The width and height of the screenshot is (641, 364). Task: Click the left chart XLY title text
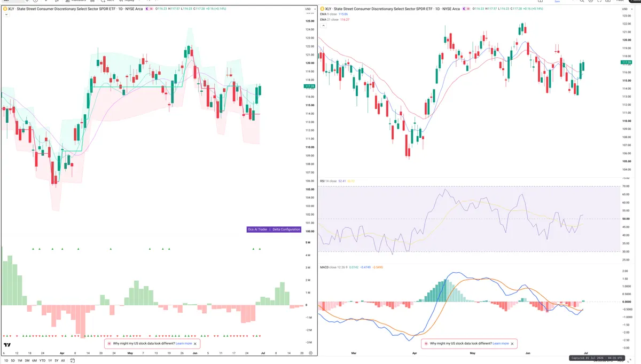(x=75, y=9)
